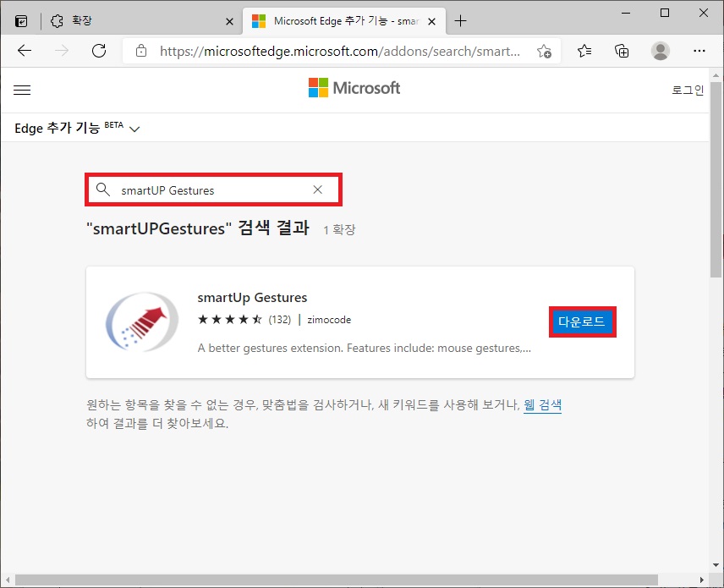Click the 1 확장 result count
The image size is (724, 588).
(x=339, y=229)
